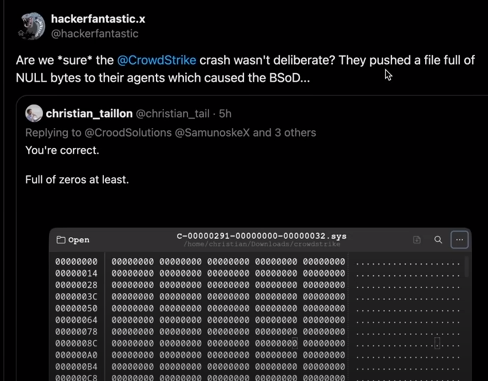Click offset 00000014 in address column

pos(76,273)
